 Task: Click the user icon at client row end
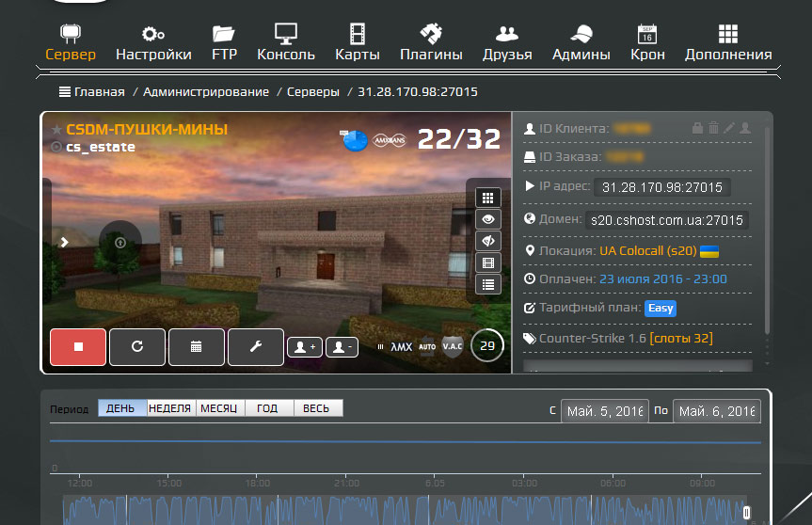point(745,127)
